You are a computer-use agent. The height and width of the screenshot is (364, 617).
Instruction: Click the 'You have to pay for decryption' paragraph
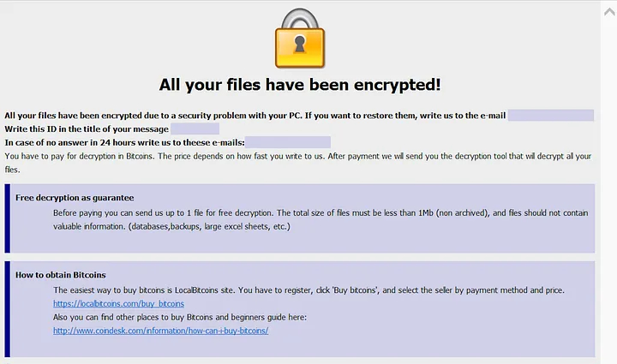click(298, 163)
